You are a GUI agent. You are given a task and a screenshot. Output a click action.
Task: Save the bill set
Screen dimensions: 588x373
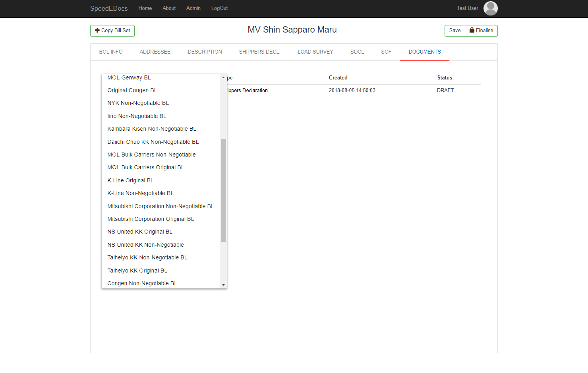click(x=455, y=31)
